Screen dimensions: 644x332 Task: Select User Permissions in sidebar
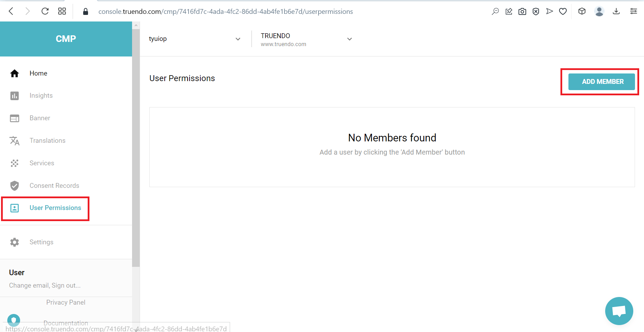click(55, 208)
